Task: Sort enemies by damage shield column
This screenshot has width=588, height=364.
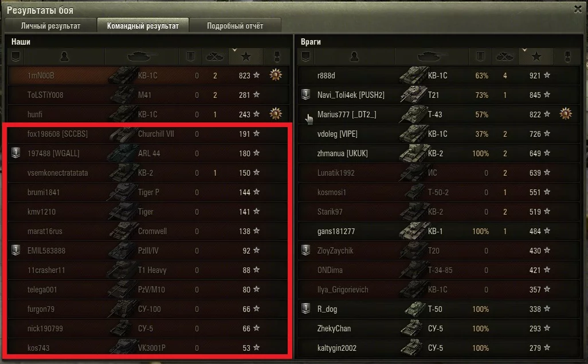Action: click(480, 57)
